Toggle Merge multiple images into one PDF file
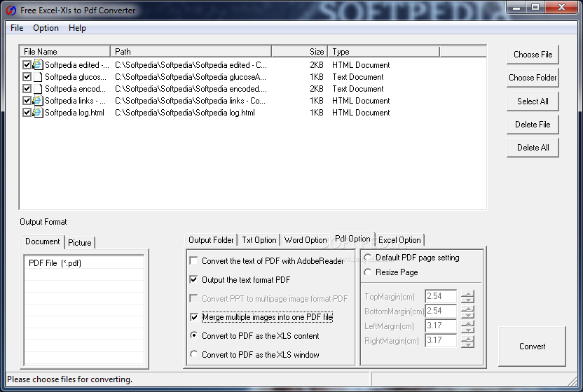583x392 pixels. pyautogui.click(x=193, y=317)
